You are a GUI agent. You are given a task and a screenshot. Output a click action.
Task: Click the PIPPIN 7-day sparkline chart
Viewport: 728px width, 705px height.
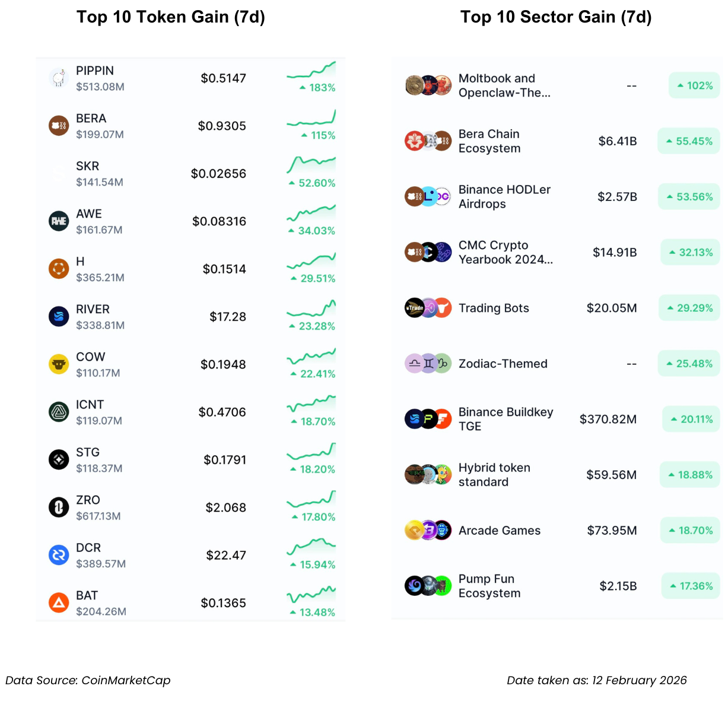311,71
